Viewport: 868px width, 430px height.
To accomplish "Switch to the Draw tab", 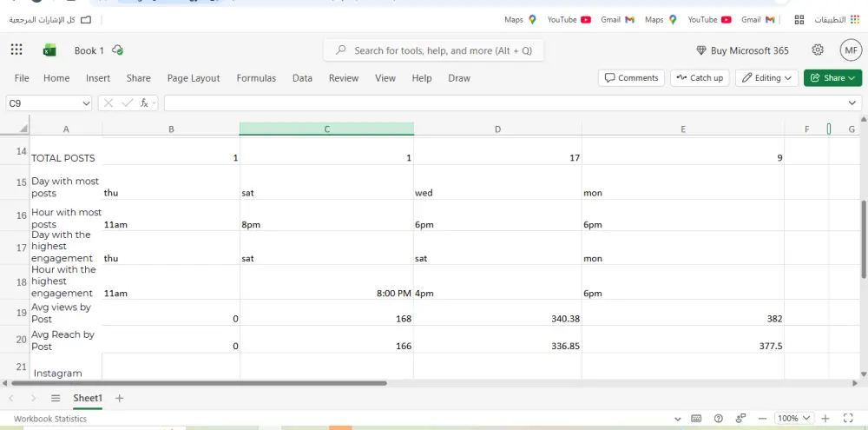I will tap(459, 78).
